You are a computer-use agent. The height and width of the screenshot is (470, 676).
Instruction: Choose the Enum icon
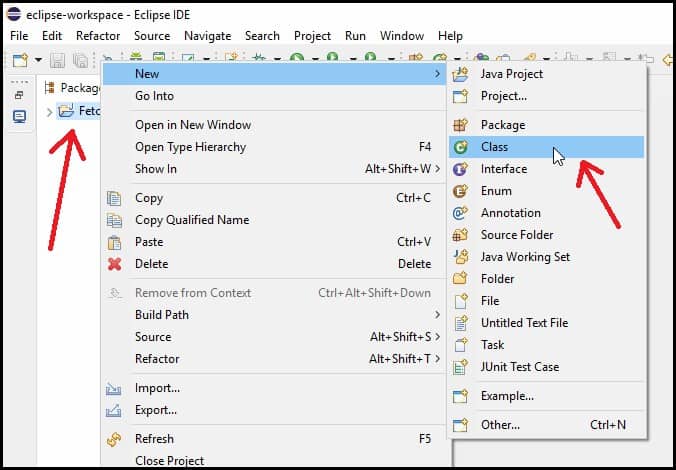pos(460,191)
